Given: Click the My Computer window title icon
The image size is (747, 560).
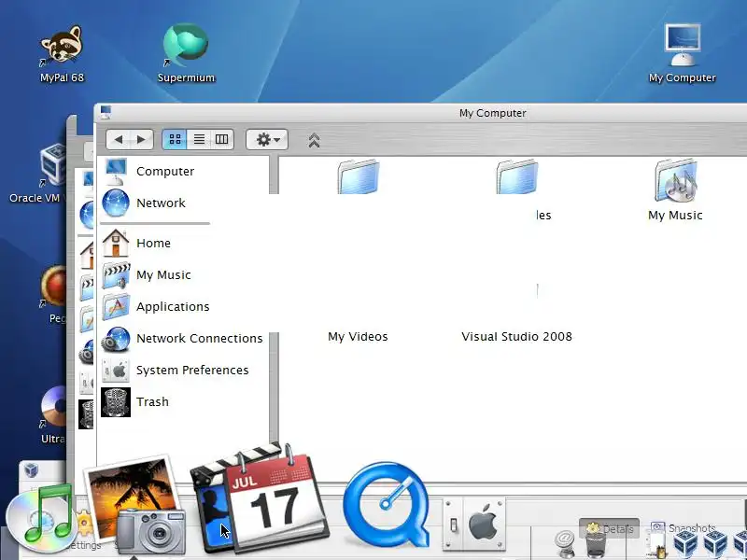Looking at the screenshot, I should point(106,113).
